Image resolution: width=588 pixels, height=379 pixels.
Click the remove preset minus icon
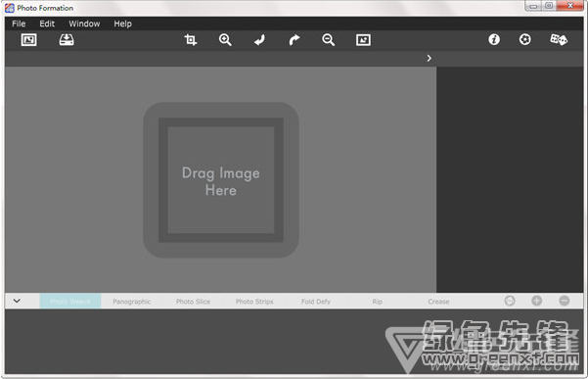click(x=565, y=301)
